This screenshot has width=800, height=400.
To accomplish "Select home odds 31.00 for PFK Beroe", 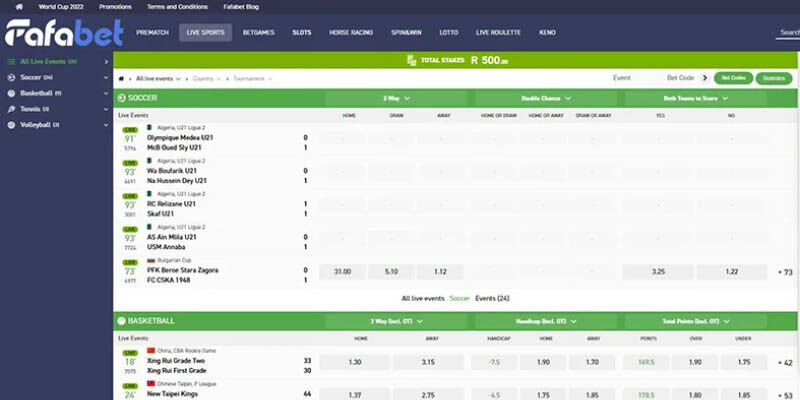I will point(342,272).
